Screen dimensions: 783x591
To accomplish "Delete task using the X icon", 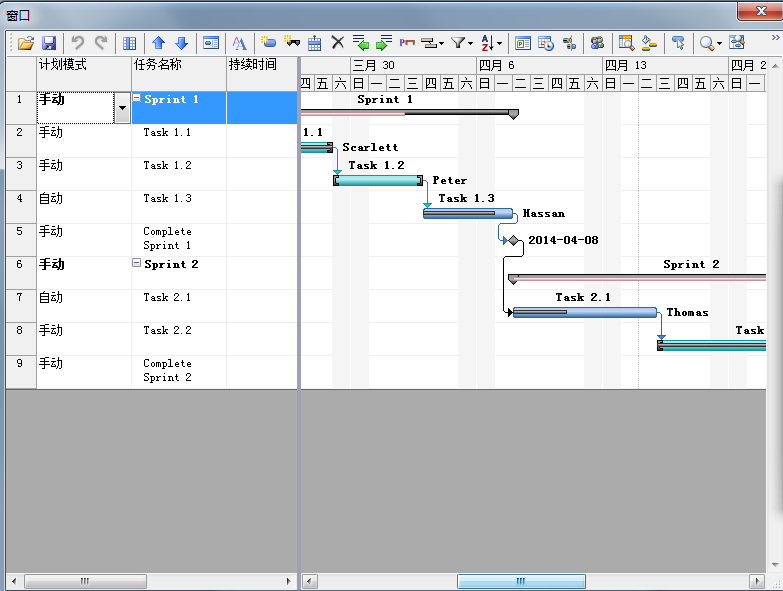I will [x=337, y=43].
